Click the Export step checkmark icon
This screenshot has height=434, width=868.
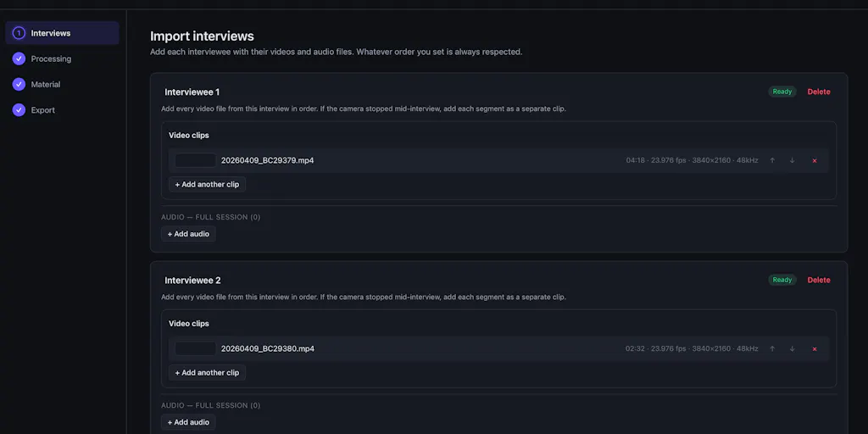click(x=19, y=110)
